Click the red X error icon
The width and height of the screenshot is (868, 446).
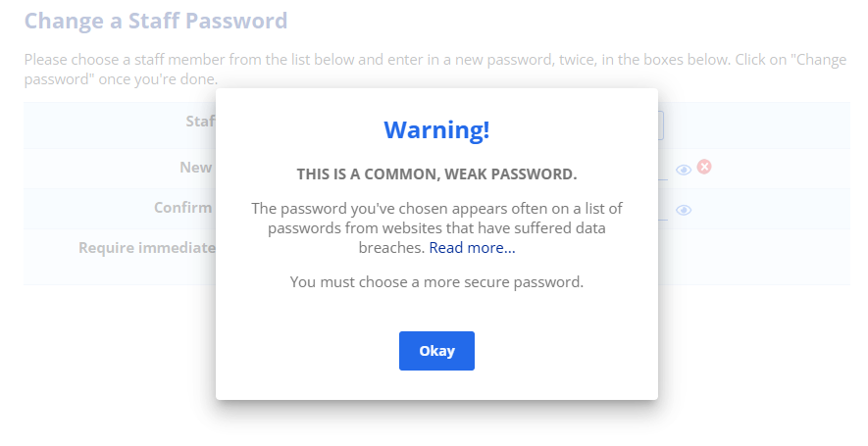704,168
